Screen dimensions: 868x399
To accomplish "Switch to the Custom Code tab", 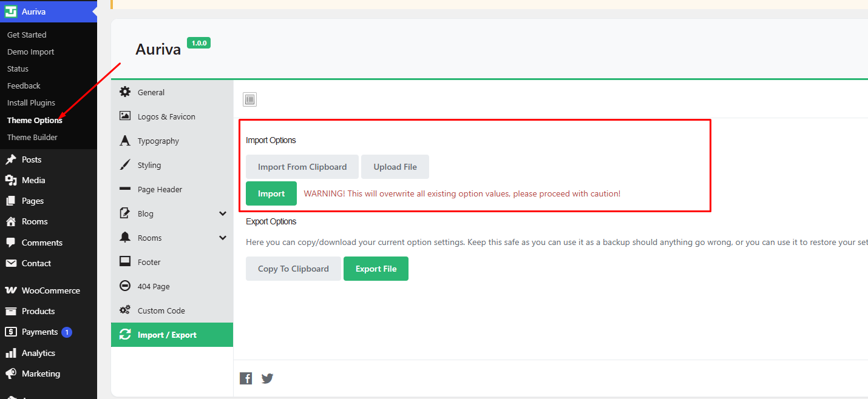I will 172,310.
